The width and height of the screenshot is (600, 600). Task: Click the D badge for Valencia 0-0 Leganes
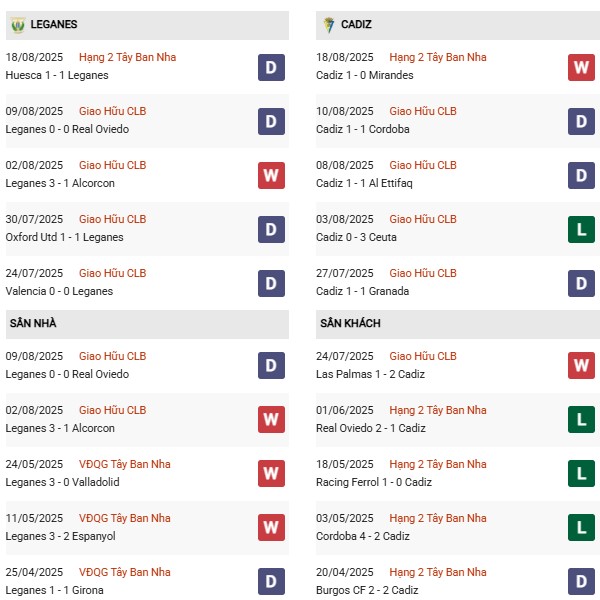(271, 283)
